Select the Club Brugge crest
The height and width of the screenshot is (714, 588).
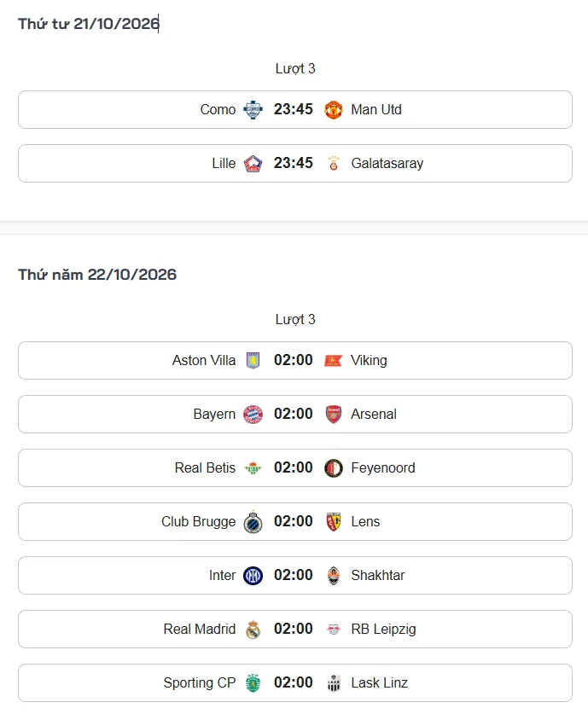(253, 522)
